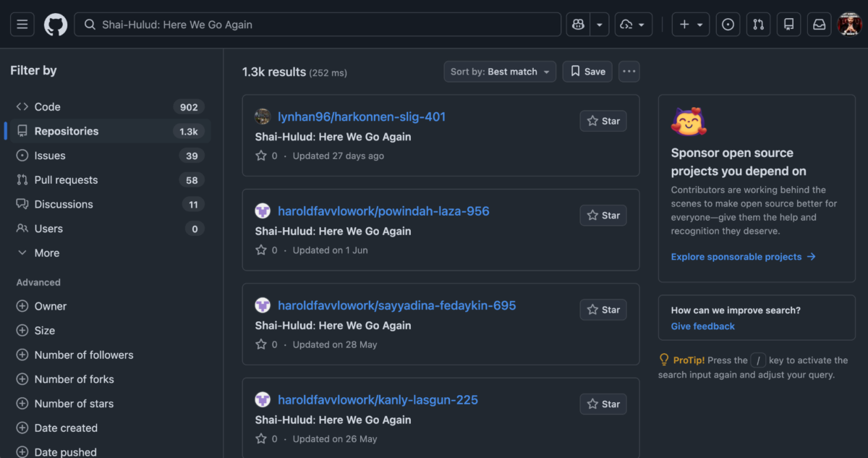Image resolution: width=868 pixels, height=458 pixels.
Task: Filter results by Issues
Action: 111,156
